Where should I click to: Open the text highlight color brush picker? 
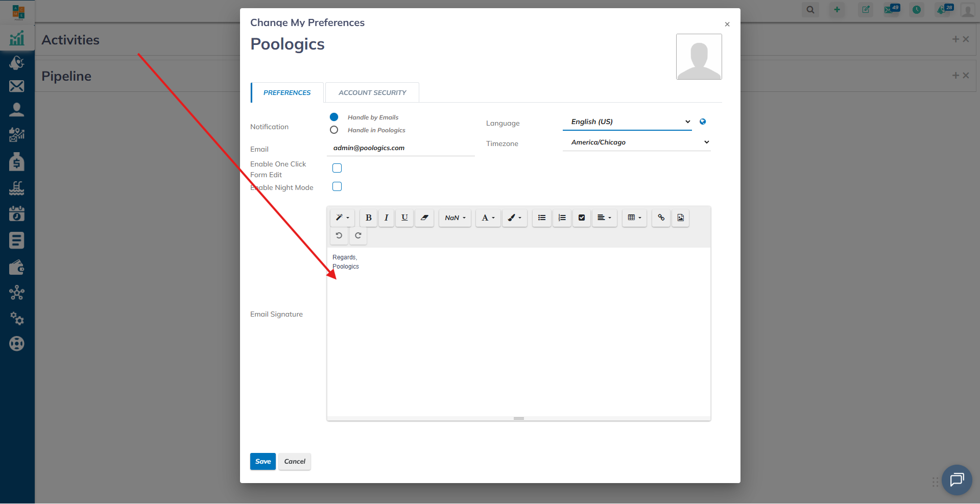pyautogui.click(x=514, y=218)
